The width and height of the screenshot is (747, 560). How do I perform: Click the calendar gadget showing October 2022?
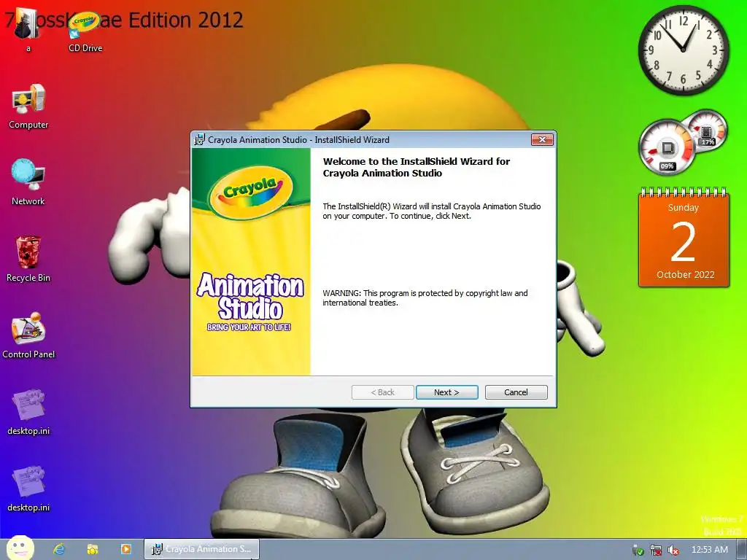(684, 238)
